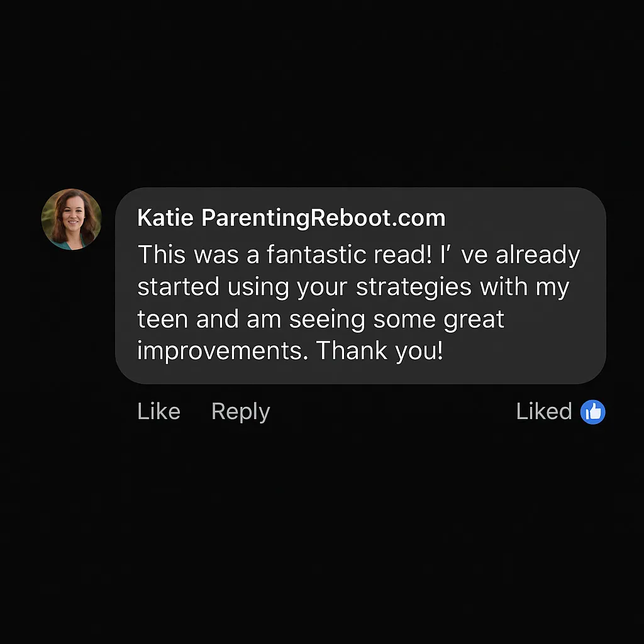Click the word 'teen' in the comment
The width and height of the screenshot is (644, 644).
coord(163,319)
